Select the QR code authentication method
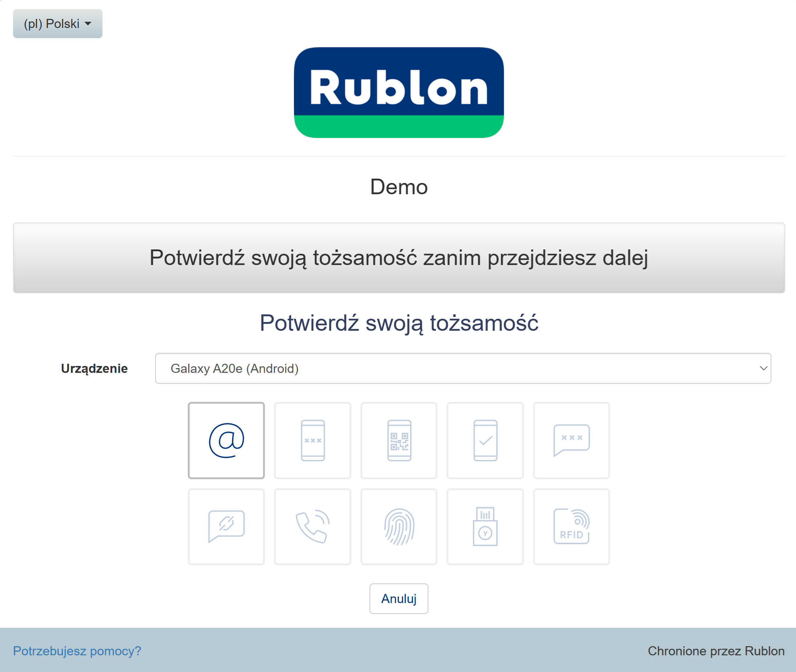The height and width of the screenshot is (672, 796). click(x=399, y=440)
